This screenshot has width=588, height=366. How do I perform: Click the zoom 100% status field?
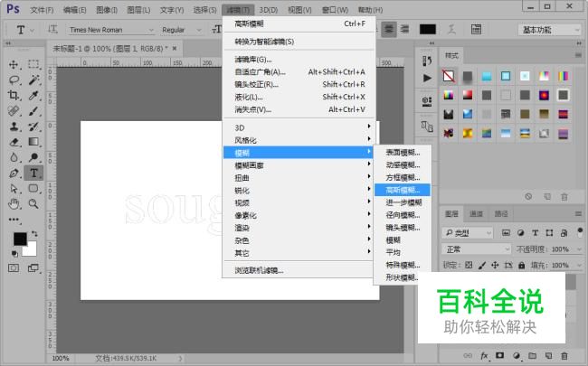pos(61,358)
